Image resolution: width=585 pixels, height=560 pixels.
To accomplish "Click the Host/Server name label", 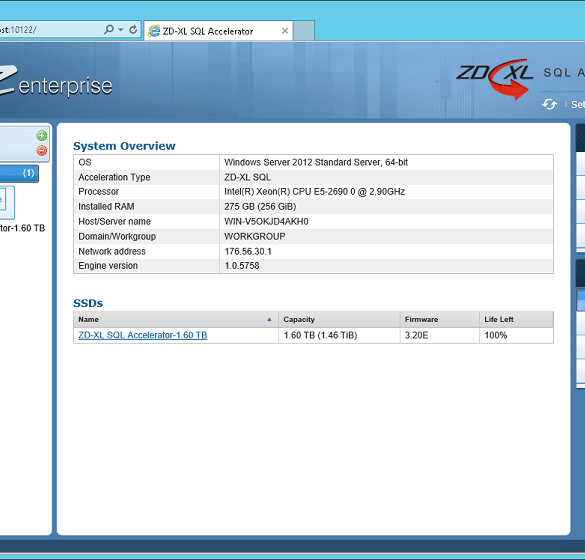I will pos(115,222).
